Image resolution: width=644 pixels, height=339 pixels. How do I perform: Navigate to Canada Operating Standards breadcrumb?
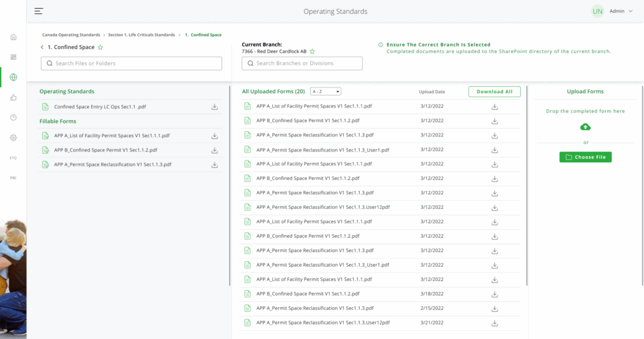tap(71, 35)
